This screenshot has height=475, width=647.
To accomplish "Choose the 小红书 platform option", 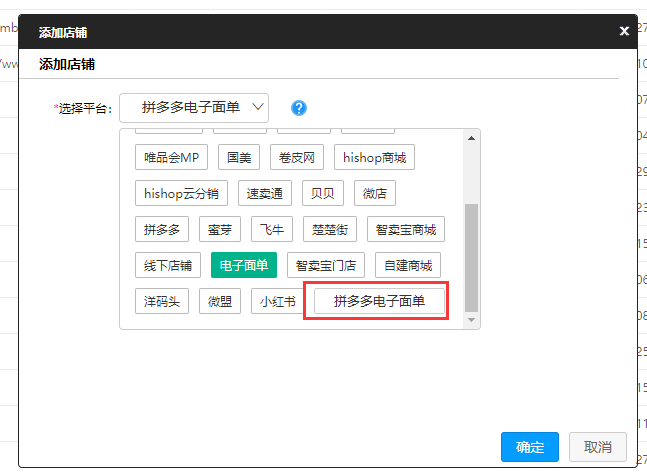I will pyautogui.click(x=277, y=301).
